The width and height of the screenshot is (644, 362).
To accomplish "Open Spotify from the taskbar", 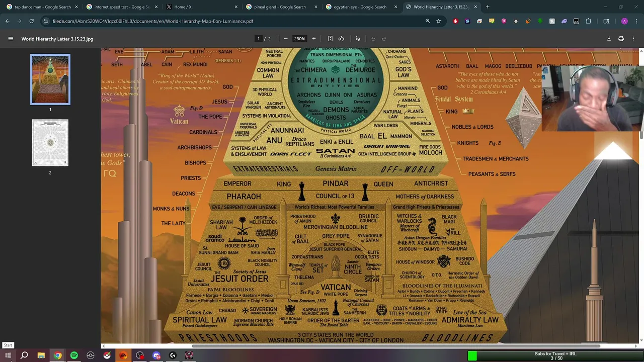I will 74,355.
